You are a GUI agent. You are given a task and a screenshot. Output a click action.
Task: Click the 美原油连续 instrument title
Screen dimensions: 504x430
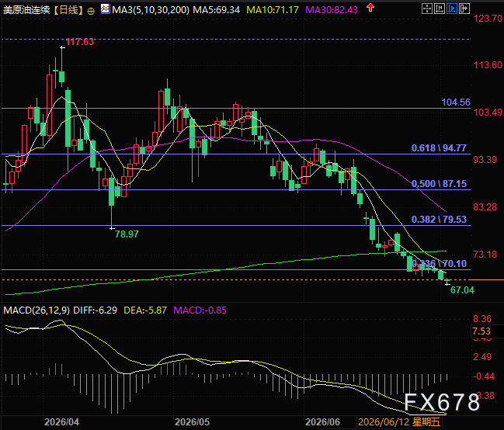point(26,10)
